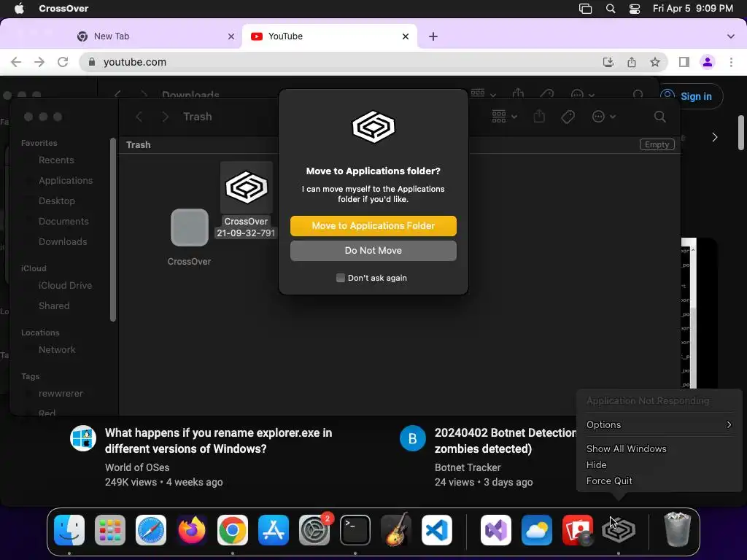Open the App Store Dock icon
The height and width of the screenshot is (560, 747).
coord(274,530)
